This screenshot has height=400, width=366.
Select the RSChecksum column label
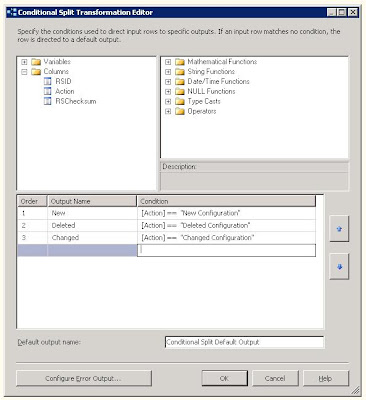coord(76,101)
